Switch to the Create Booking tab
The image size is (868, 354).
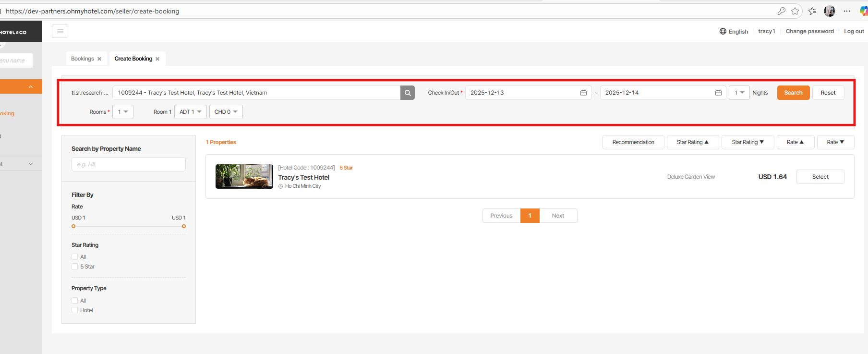point(133,59)
